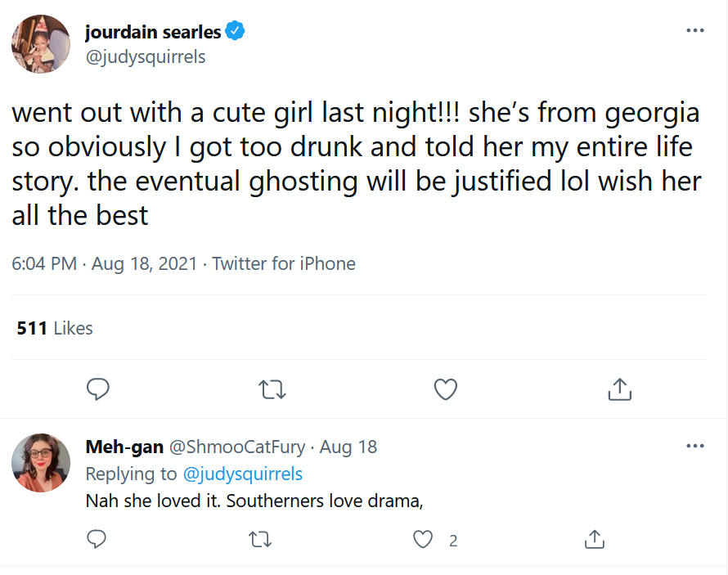The width and height of the screenshot is (728, 575).
Task: Open the @ShmooCatFury handle
Action: coord(236,447)
